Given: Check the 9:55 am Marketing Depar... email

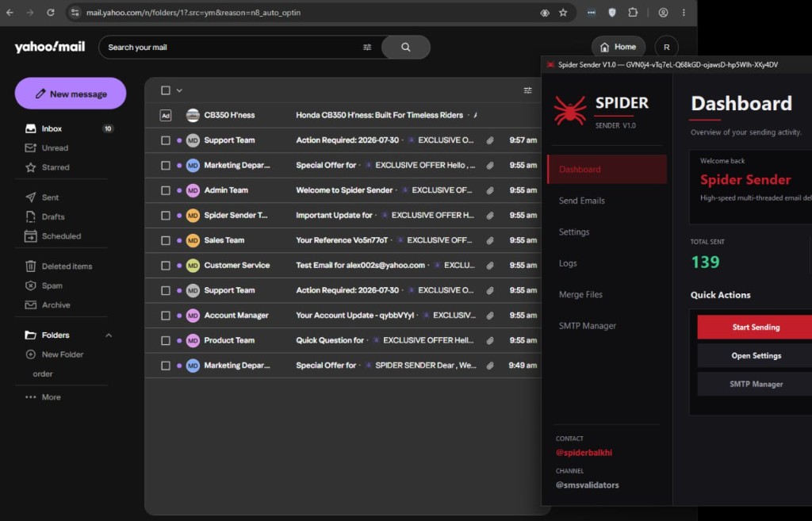Looking at the screenshot, I should [x=166, y=166].
